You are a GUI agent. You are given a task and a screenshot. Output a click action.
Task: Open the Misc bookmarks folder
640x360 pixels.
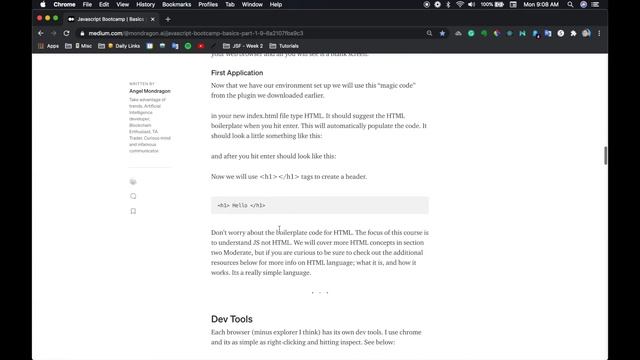click(79, 46)
